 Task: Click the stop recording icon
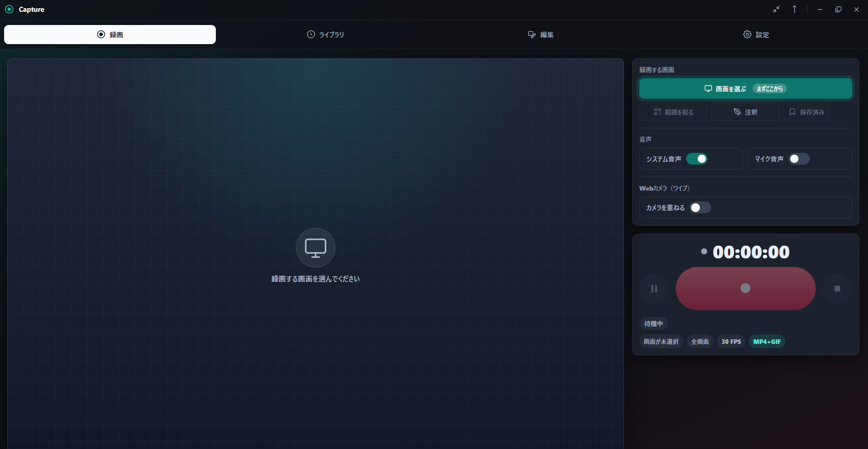point(837,288)
